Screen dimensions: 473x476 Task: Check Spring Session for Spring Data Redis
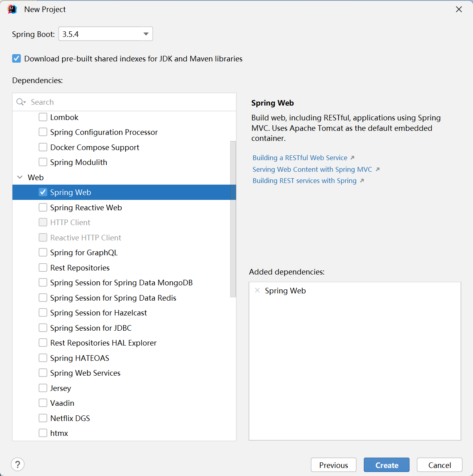43,298
